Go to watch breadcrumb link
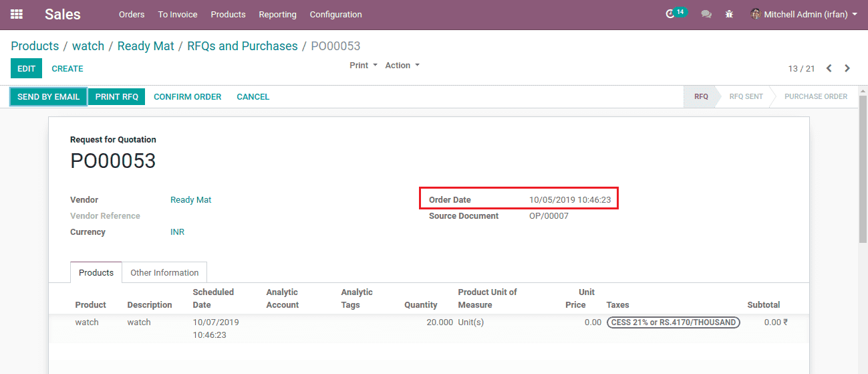The image size is (868, 374). coord(88,46)
